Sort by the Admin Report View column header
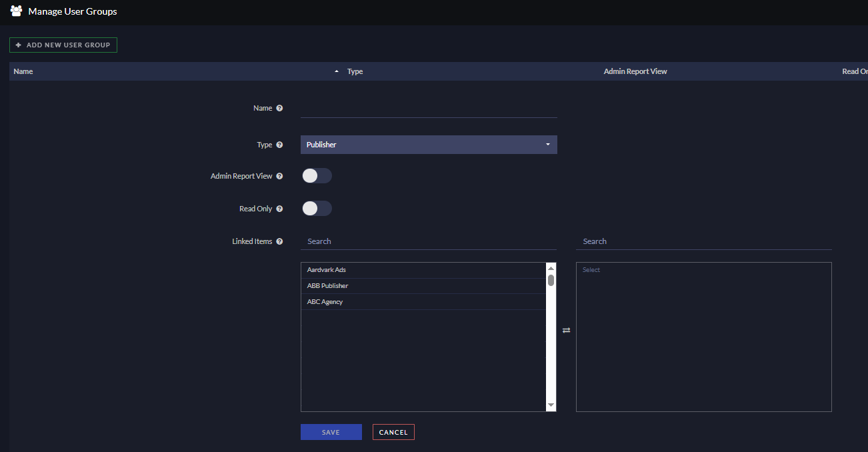 coord(635,71)
